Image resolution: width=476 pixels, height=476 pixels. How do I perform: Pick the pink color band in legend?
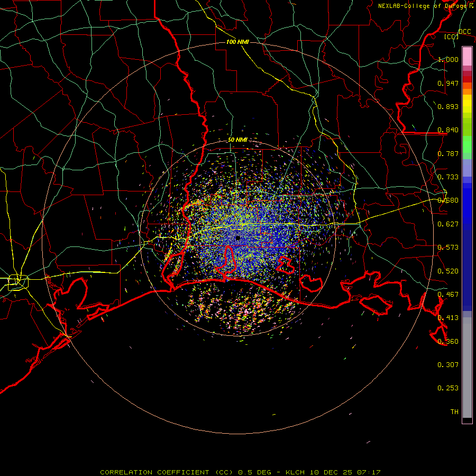(467, 57)
